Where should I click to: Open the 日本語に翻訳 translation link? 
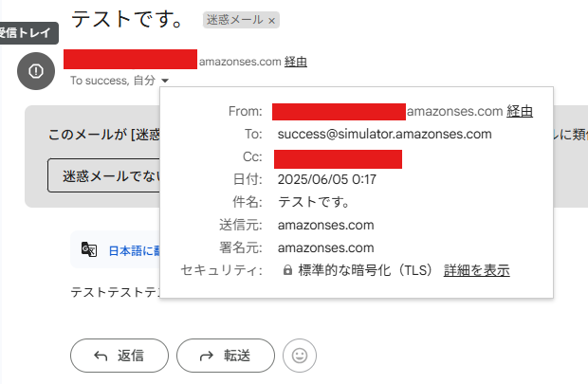tap(134, 250)
